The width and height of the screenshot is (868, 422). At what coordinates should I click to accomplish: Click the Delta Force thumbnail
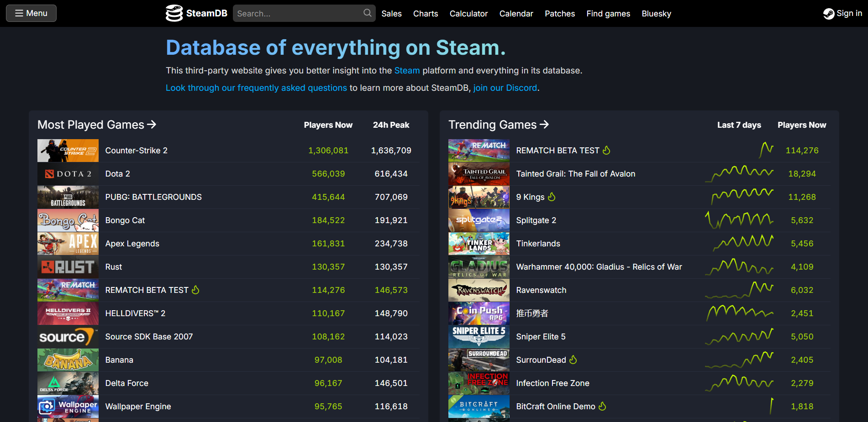point(68,383)
